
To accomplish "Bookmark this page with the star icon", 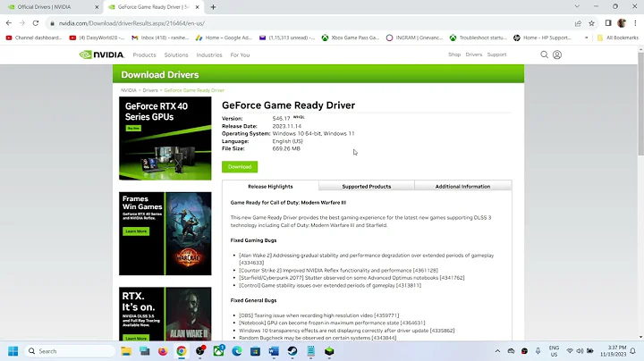I will point(591,23).
